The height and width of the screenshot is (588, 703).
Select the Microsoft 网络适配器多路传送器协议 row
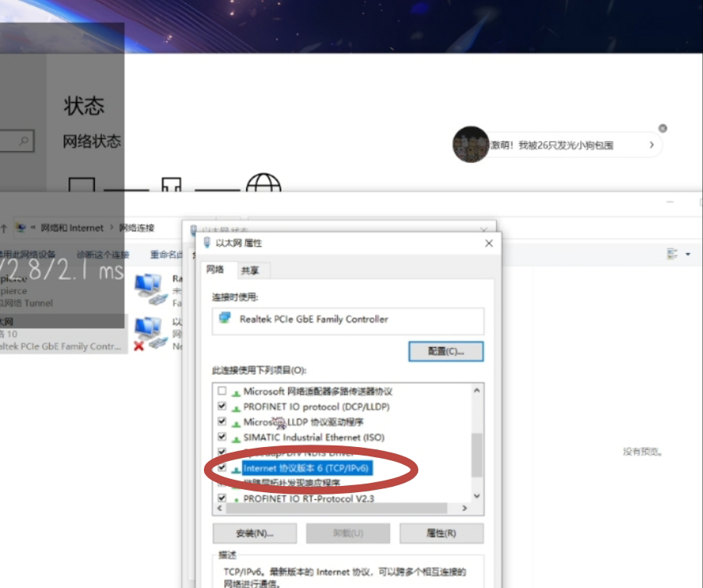[318, 392]
